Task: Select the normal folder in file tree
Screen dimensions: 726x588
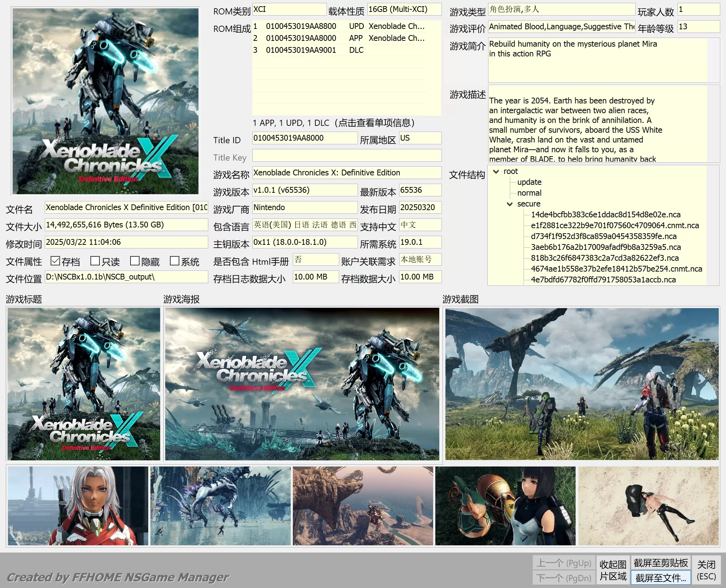Action: click(529, 193)
